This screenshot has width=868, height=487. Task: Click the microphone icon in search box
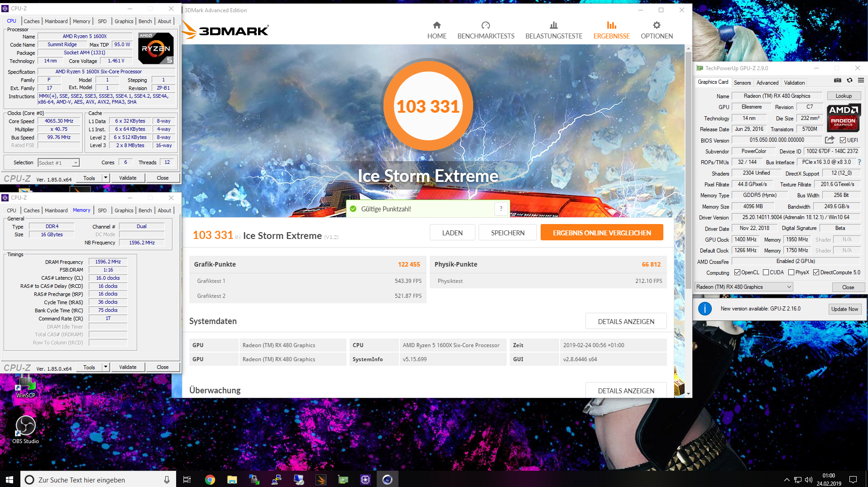[x=167, y=480]
